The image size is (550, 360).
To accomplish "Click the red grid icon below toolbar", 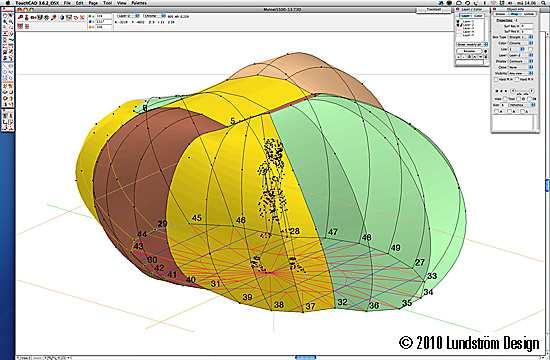I will [20, 26].
